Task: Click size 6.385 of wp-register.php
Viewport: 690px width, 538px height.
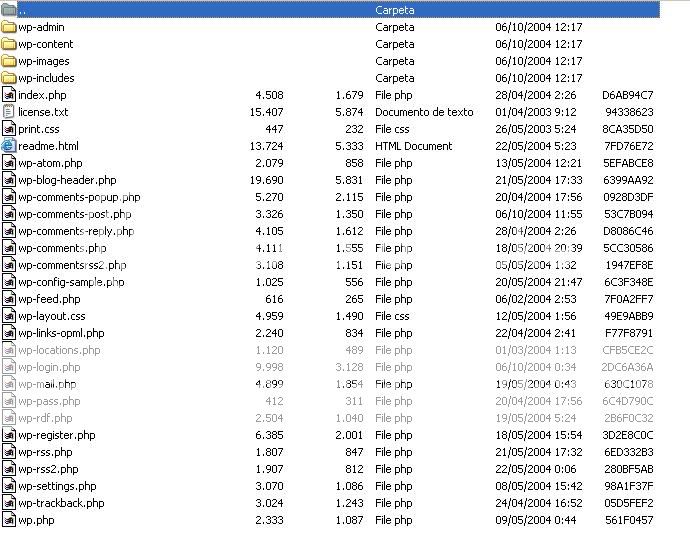Action: [x=269, y=436]
